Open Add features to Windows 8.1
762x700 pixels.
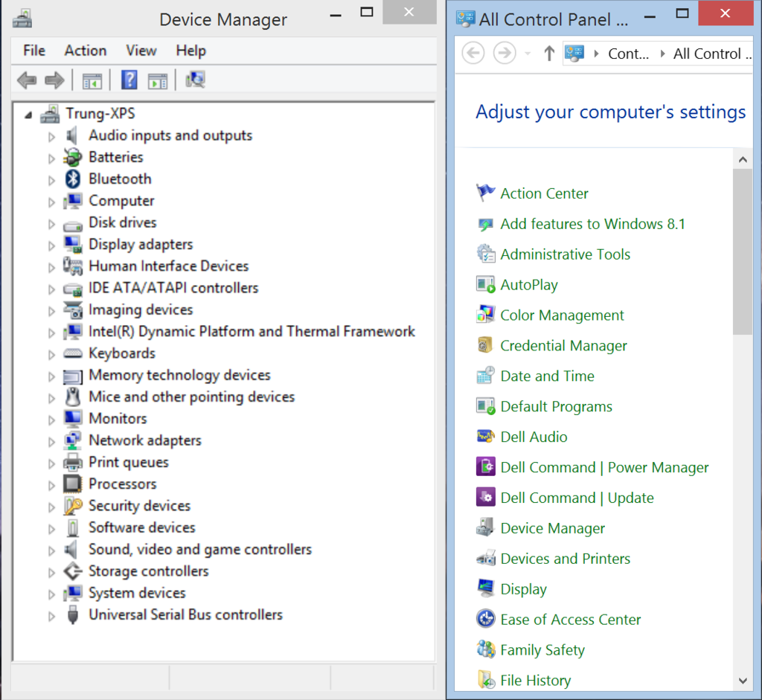click(593, 224)
